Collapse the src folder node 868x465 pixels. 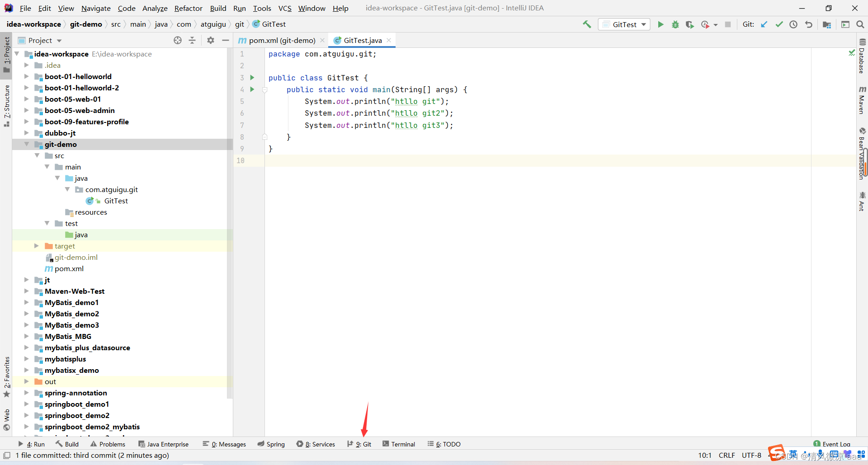37,155
